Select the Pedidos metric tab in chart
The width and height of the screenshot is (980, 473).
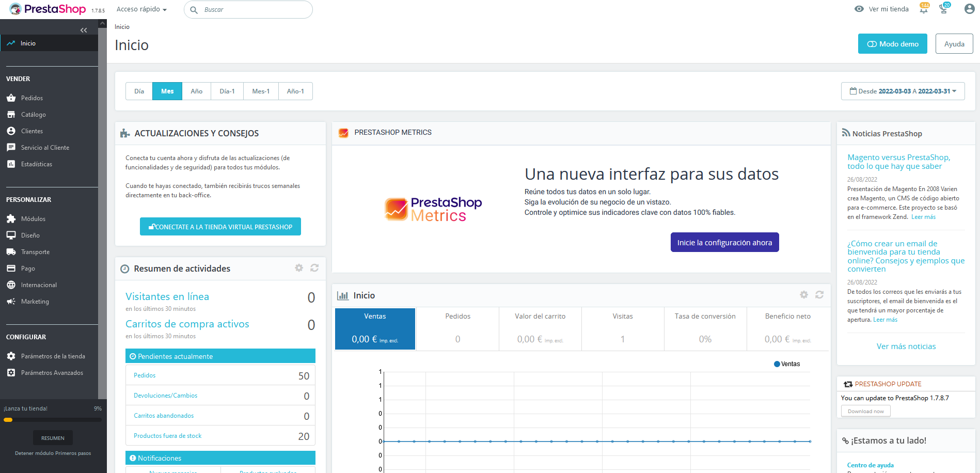pyautogui.click(x=457, y=329)
